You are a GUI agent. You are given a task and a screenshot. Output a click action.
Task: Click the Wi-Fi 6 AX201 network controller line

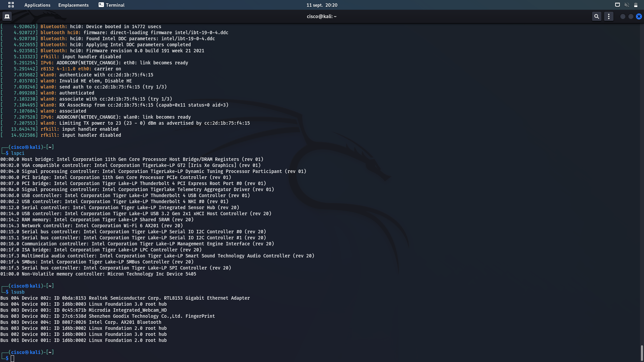pyautogui.click(x=92, y=226)
